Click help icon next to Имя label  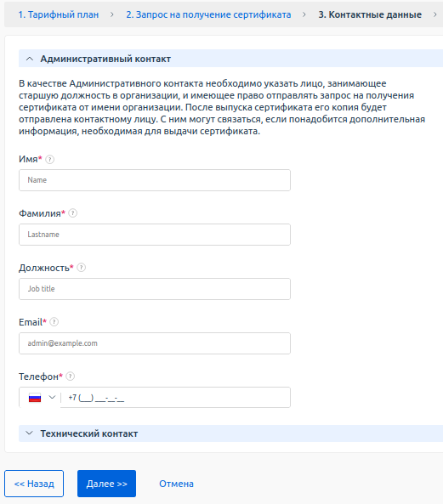50,160
